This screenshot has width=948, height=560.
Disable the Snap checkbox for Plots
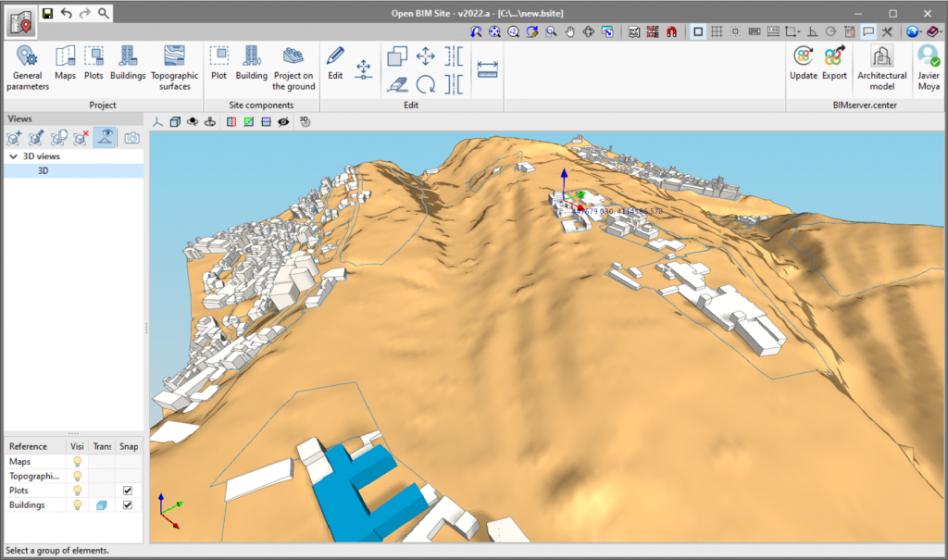pyautogui.click(x=128, y=491)
